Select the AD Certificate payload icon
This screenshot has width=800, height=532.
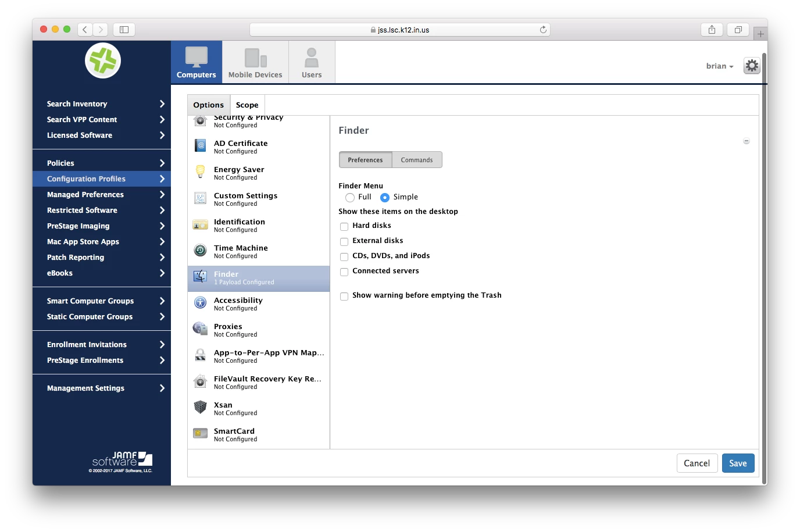201,146
